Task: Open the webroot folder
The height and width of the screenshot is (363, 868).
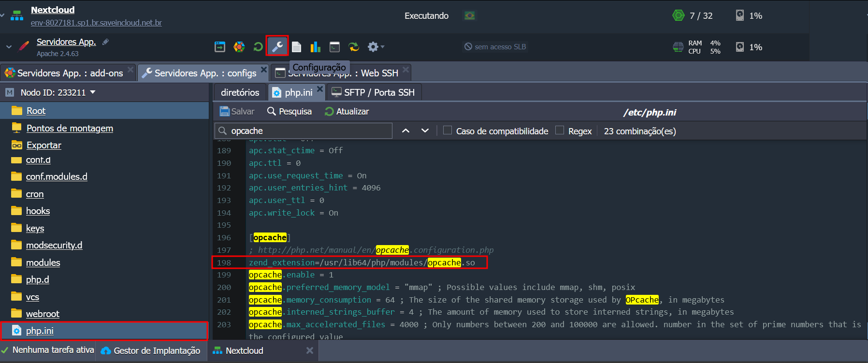Action: (x=43, y=314)
